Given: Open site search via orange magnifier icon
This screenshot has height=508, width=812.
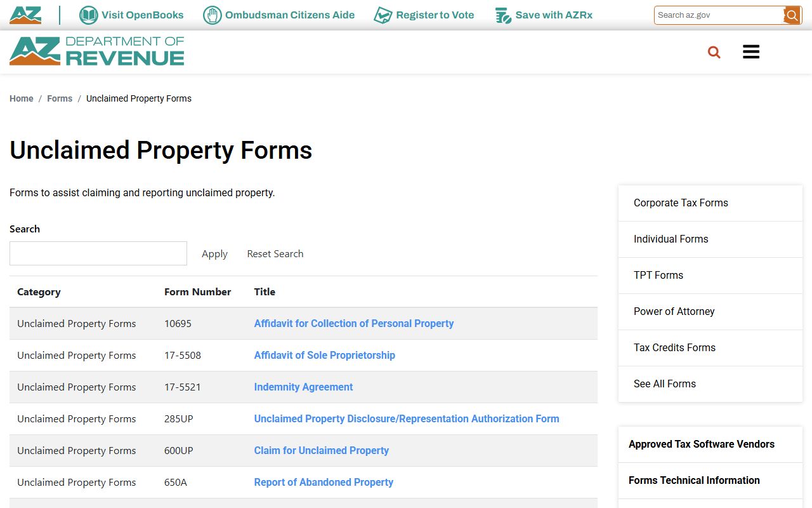Looking at the screenshot, I should click(x=714, y=52).
